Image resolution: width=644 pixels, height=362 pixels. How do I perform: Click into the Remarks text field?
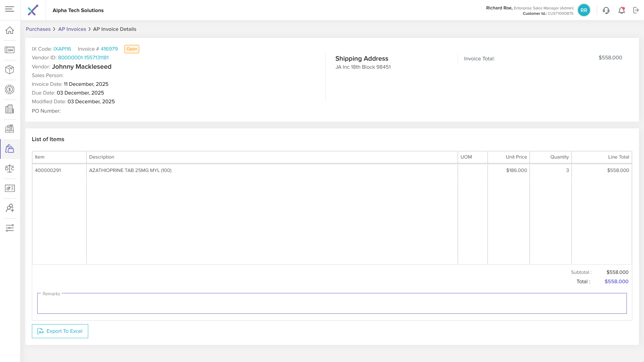click(x=332, y=304)
